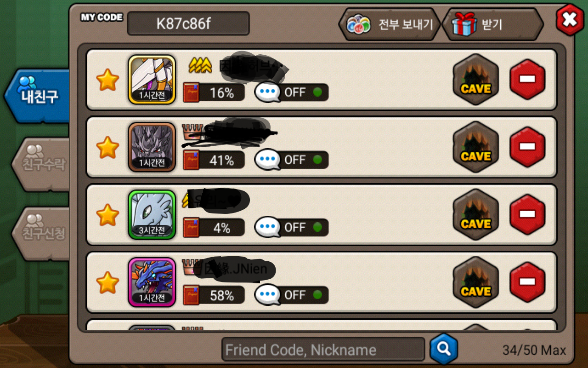The image size is (588, 368).
Task: Visit the CAVE of the 16% friend
Action: point(476,80)
